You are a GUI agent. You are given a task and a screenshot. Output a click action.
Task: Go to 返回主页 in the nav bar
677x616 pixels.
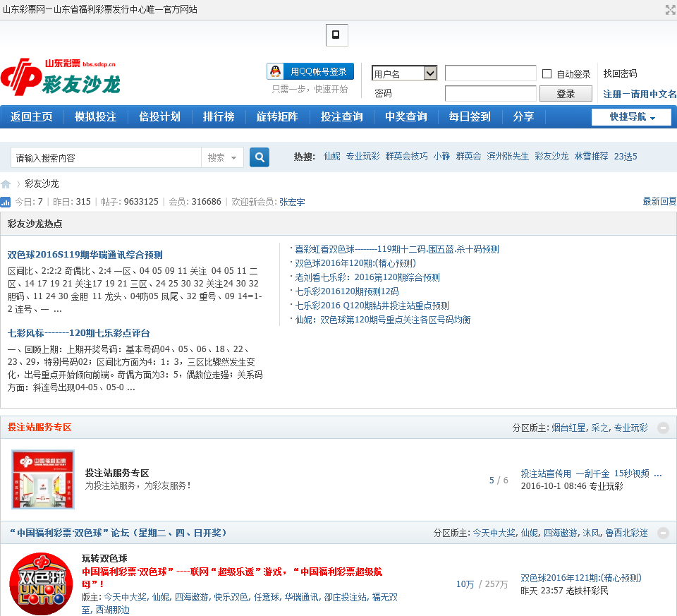(x=32, y=116)
